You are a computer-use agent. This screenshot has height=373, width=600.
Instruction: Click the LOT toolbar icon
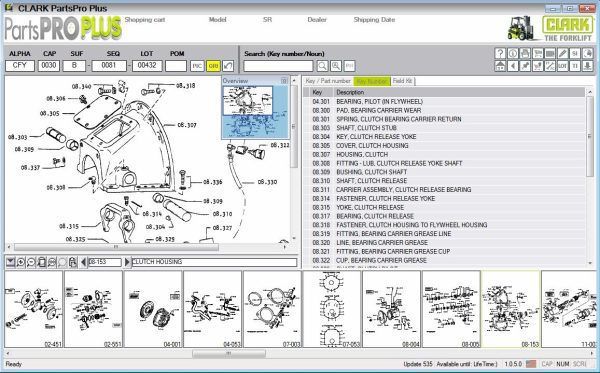562,66
